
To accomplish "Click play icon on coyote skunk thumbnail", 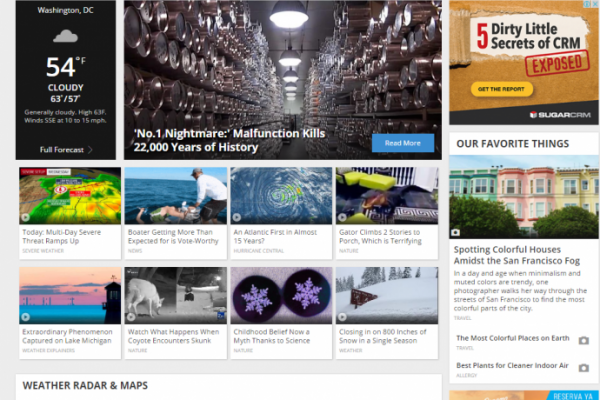I will [132, 317].
